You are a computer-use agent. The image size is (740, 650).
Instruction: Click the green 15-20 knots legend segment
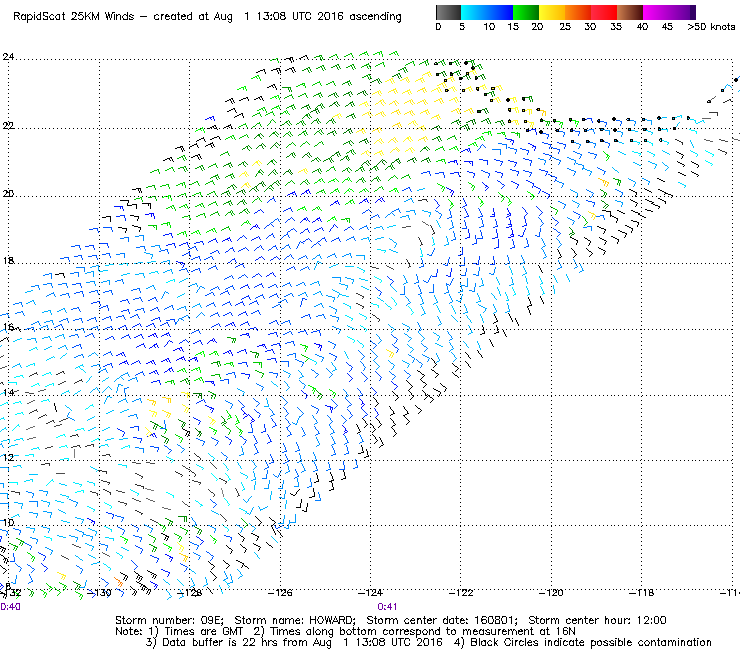(x=526, y=12)
